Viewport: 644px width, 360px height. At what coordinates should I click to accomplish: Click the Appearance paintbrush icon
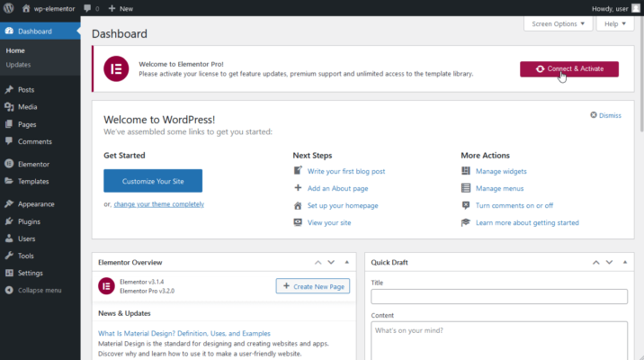(8, 204)
